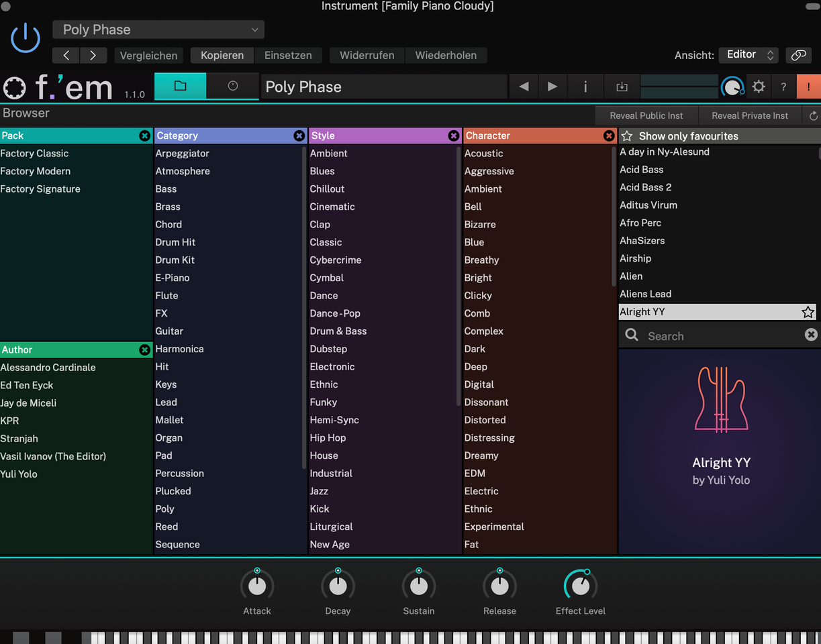Click the Vergleichen button
Image resolution: width=821 pixels, height=644 pixels.
pyautogui.click(x=148, y=56)
